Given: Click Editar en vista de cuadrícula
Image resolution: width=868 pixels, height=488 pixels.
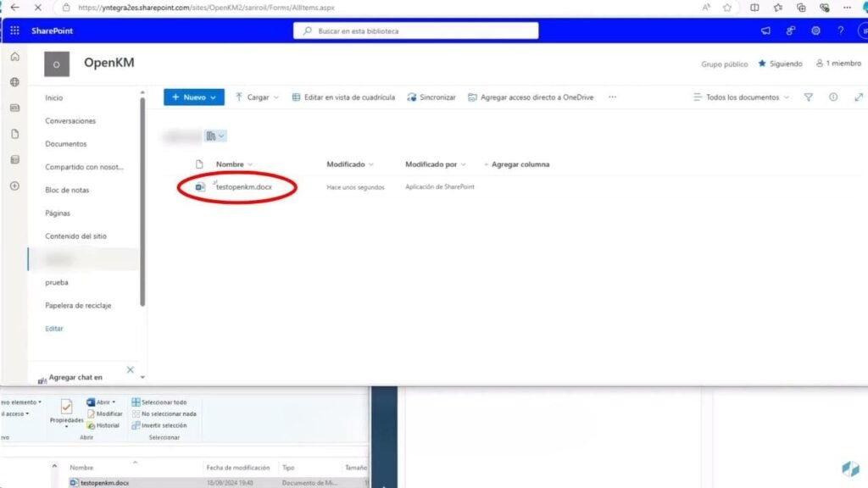Looking at the screenshot, I should pos(343,97).
